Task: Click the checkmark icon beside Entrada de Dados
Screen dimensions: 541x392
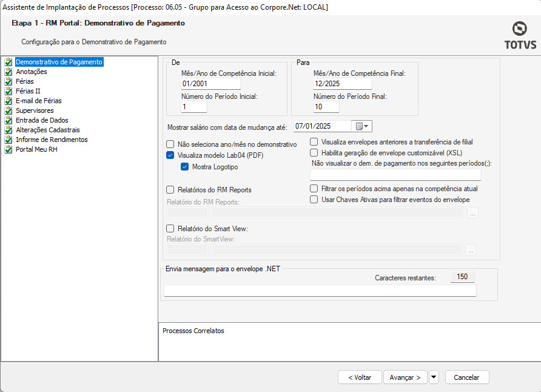Action: tap(8, 120)
